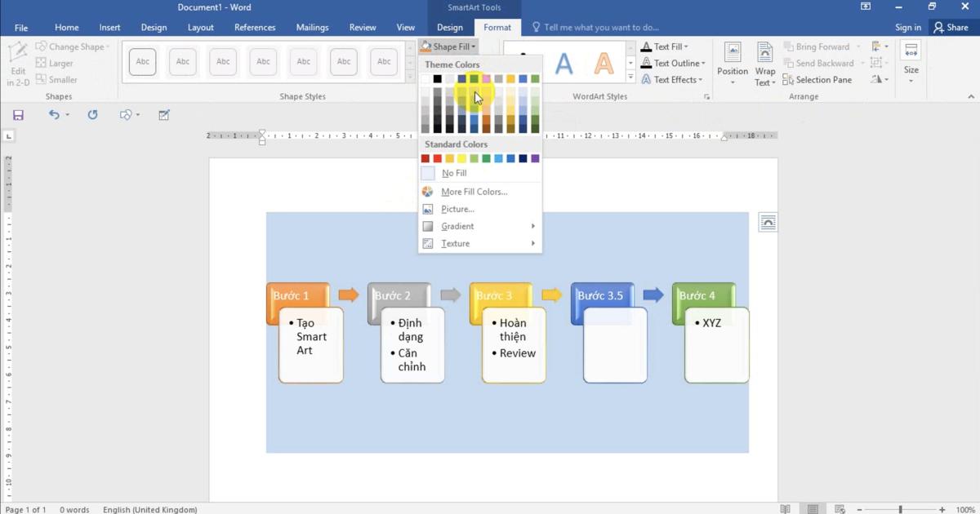Select the No Fill option
This screenshot has width=980, height=514.
coord(479,173)
